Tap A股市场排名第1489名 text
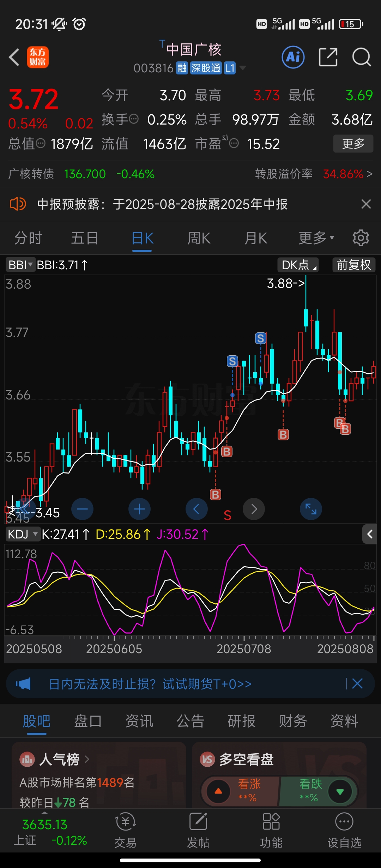Image resolution: width=381 pixels, height=868 pixels. click(77, 782)
